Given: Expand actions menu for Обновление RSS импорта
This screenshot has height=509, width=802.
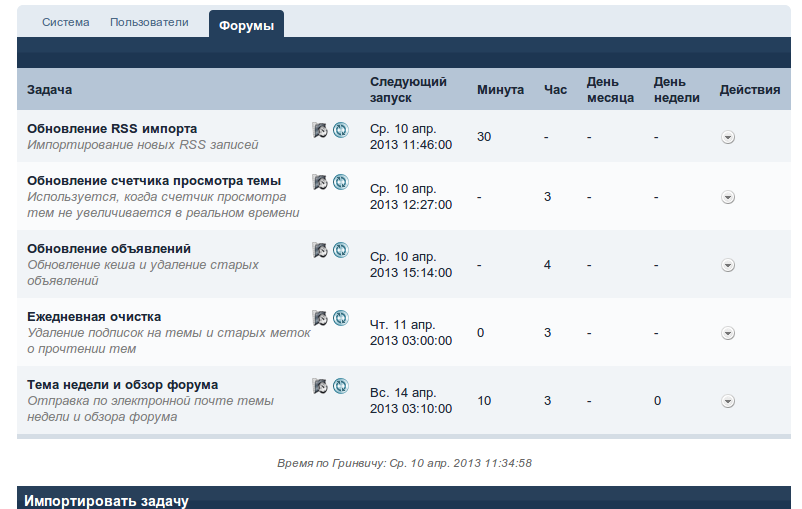Looking at the screenshot, I should point(728,137).
